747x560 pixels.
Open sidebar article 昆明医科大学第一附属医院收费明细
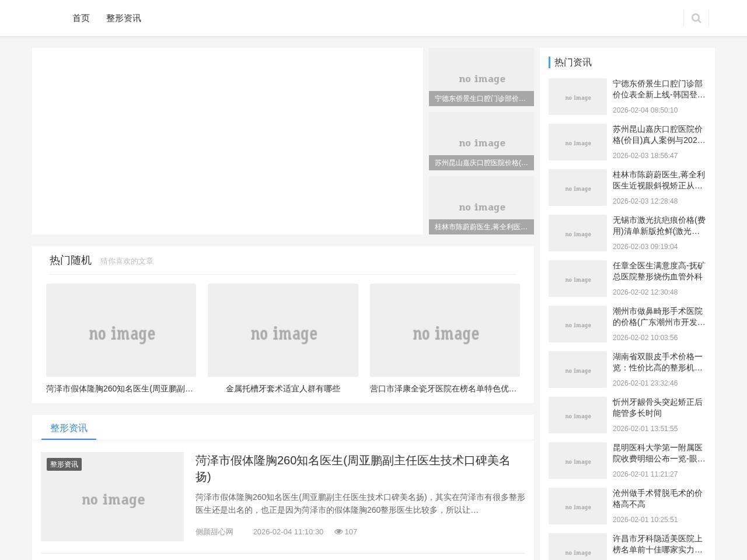click(658, 453)
